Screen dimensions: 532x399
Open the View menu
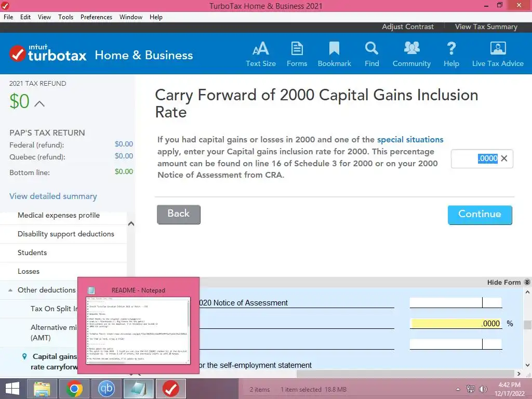click(x=45, y=17)
